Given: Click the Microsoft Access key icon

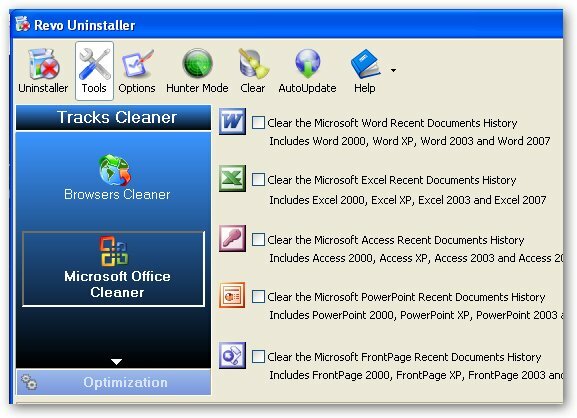Looking at the screenshot, I should tap(232, 238).
